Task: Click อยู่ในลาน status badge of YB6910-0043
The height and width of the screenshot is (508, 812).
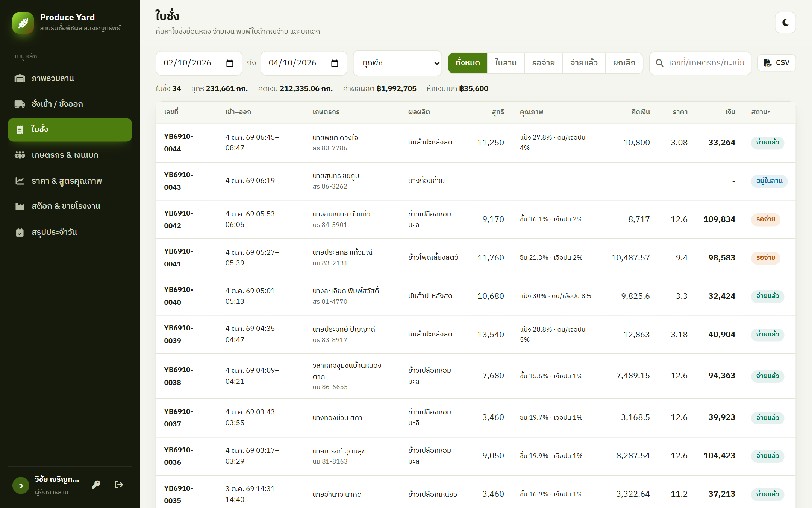Action: pos(769,181)
